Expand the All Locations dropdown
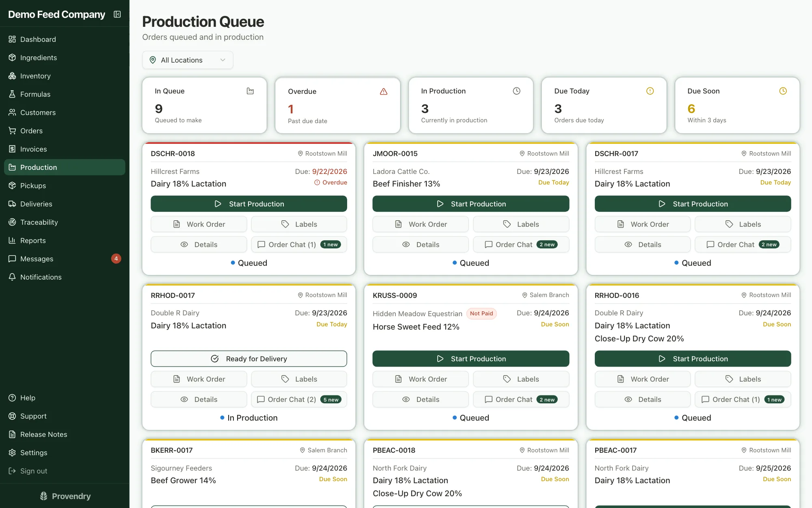The height and width of the screenshot is (508, 812). 188,60
